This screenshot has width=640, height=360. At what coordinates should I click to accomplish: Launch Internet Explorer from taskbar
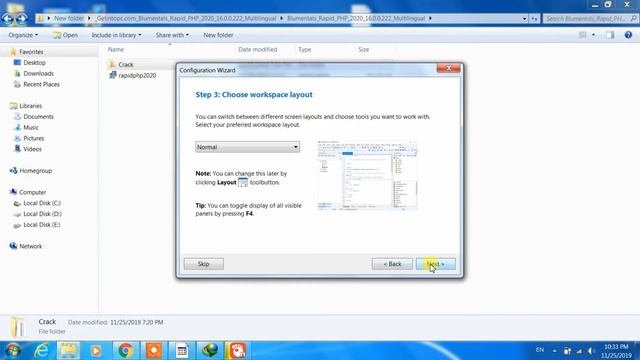[41, 351]
